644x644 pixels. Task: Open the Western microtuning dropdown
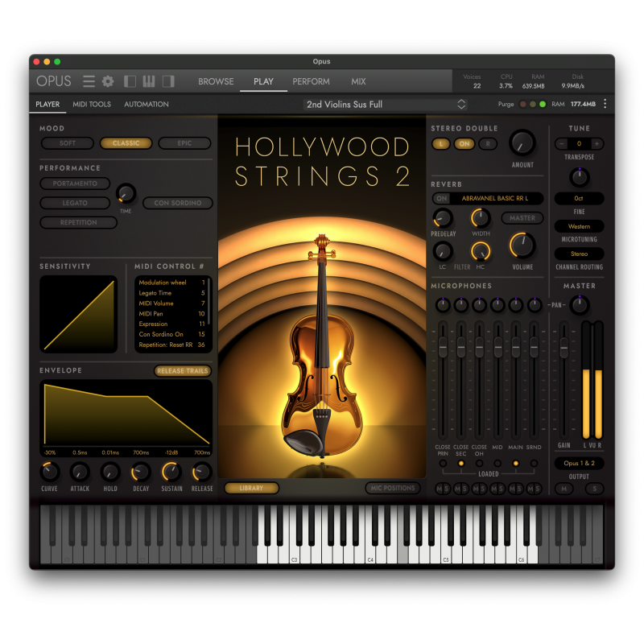click(579, 226)
